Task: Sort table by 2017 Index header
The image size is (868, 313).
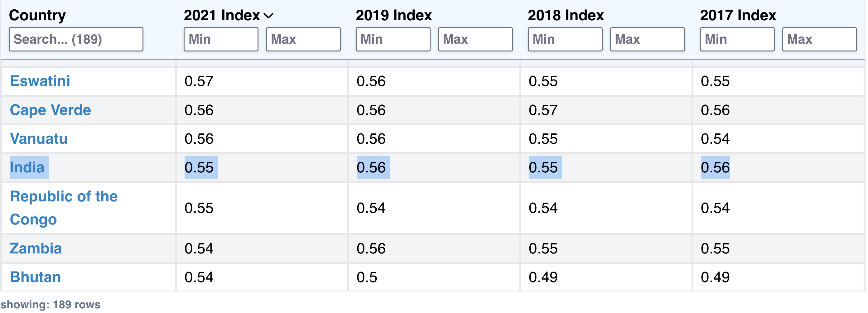Action: (x=738, y=16)
